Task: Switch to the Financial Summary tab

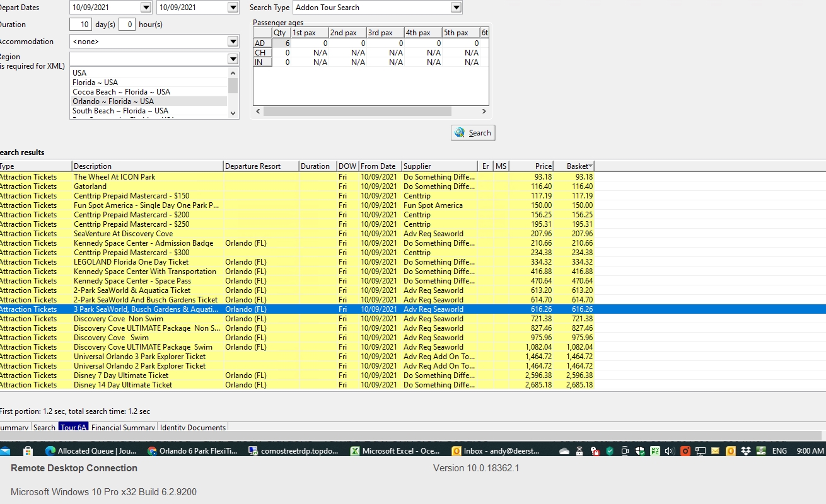Action: pos(123,427)
